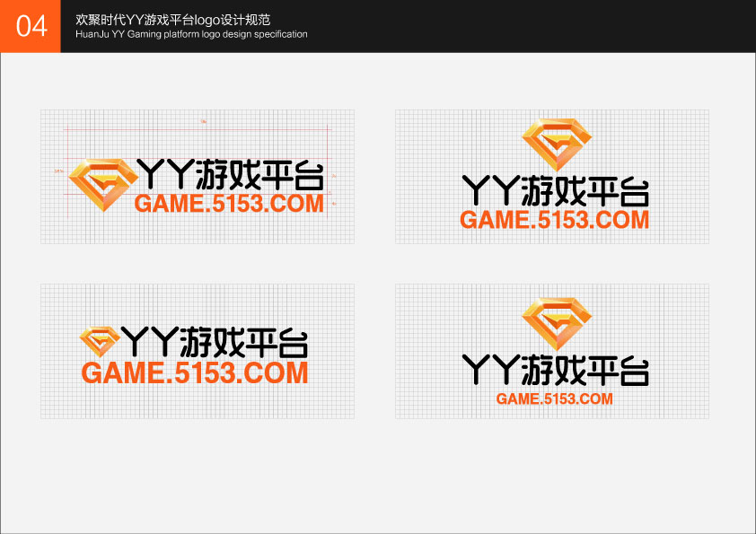This screenshot has width=756, height=534.
Task: Click the HuanJu YY Gaming platform subtitle
Action: click(191, 34)
